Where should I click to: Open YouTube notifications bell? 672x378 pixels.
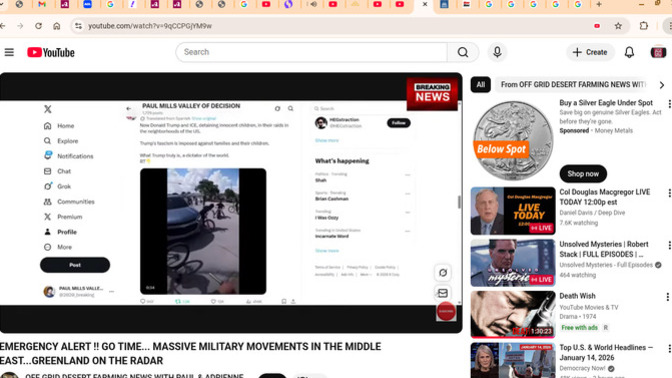(x=629, y=52)
